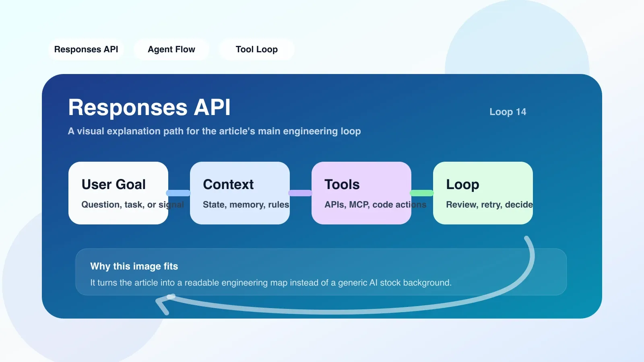Click the Responses API main heading
This screenshot has height=362, width=644.
pos(149,107)
